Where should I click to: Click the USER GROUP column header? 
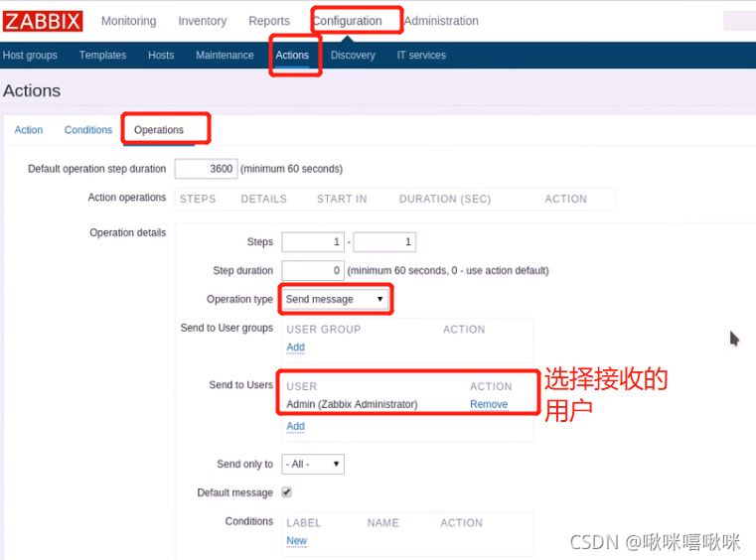[x=324, y=330]
